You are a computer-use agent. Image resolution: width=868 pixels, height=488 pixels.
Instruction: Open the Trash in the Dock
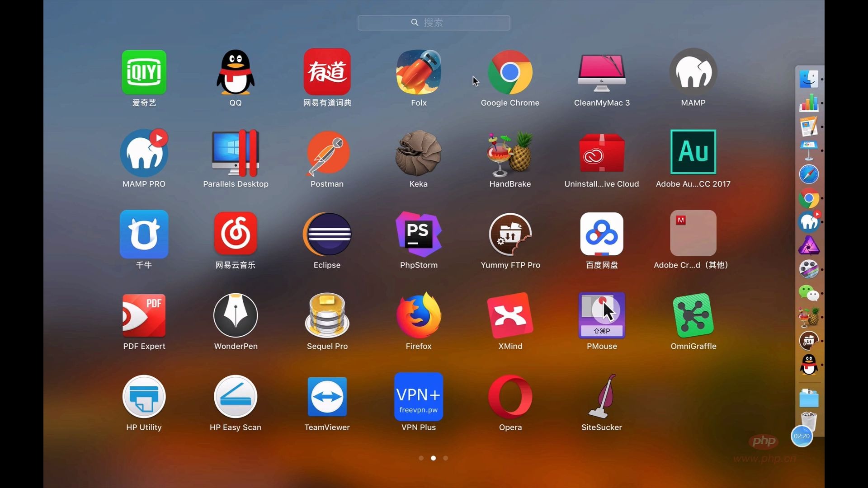[809, 420]
